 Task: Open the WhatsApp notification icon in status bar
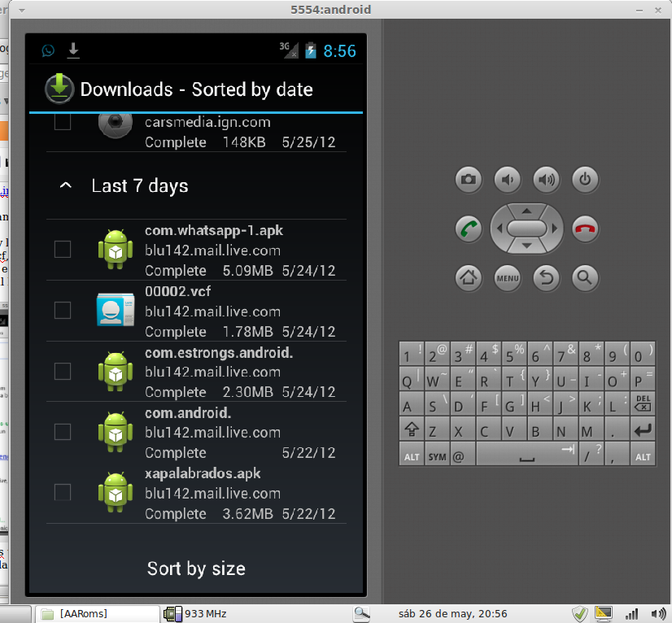coord(48,50)
